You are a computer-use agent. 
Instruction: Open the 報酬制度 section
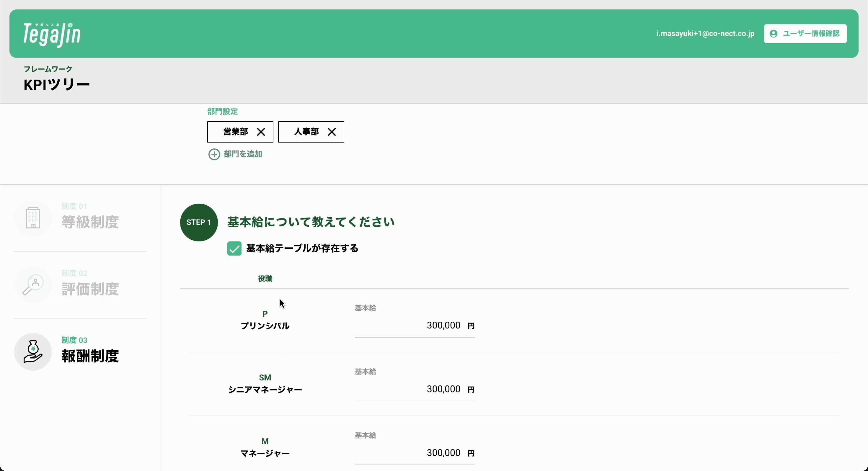click(90, 356)
